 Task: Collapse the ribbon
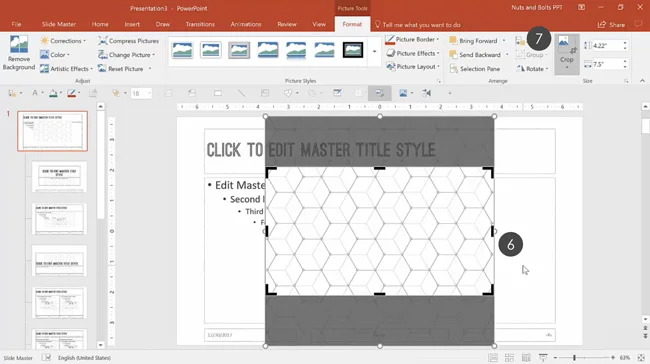pyautogui.click(x=642, y=81)
